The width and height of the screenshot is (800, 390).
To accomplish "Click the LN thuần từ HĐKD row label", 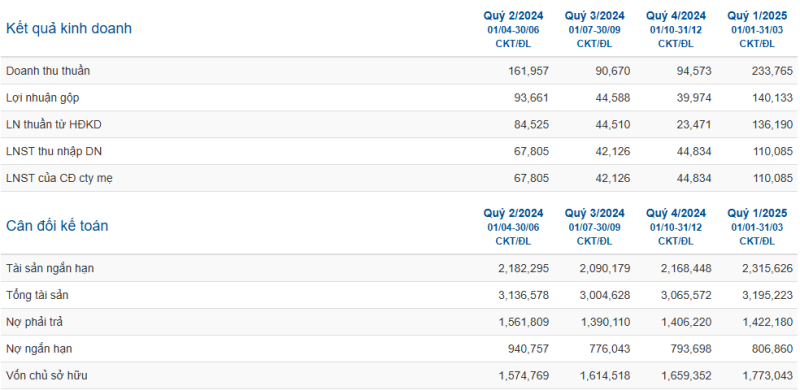I will point(54,125).
